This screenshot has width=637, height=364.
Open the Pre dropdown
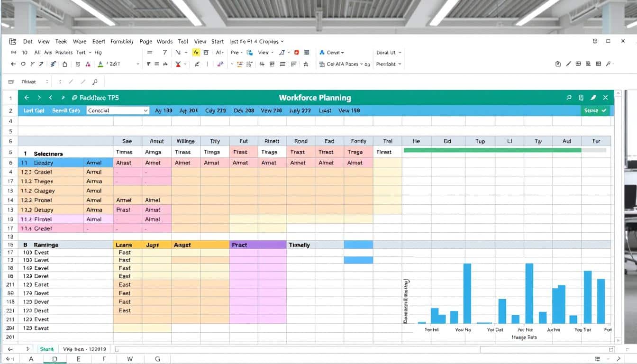click(x=237, y=53)
